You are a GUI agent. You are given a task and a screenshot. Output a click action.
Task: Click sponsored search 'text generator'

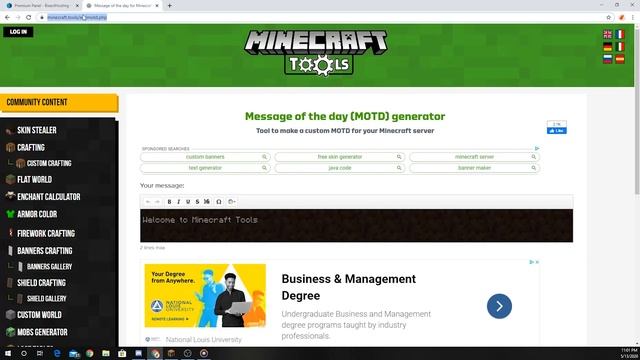205,168
